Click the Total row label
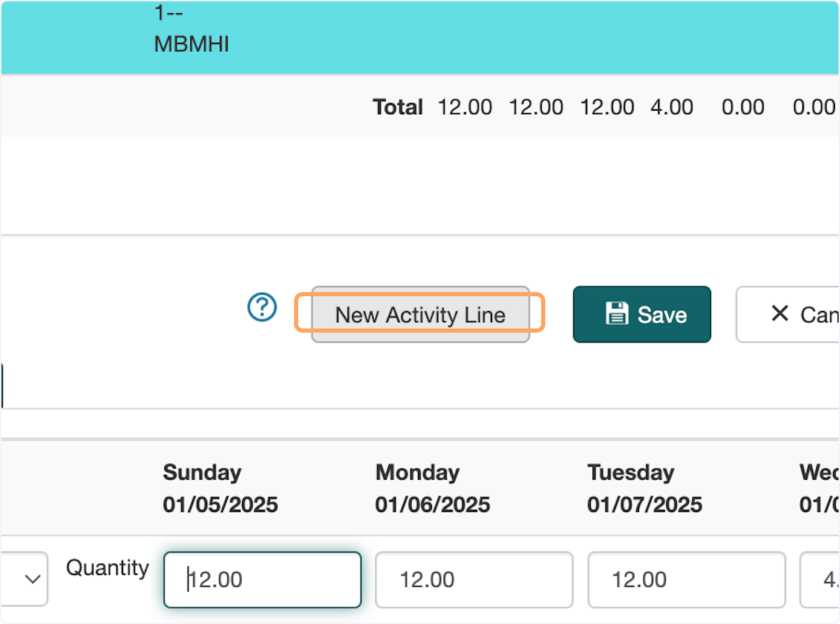The image size is (840, 624). pyautogui.click(x=398, y=107)
